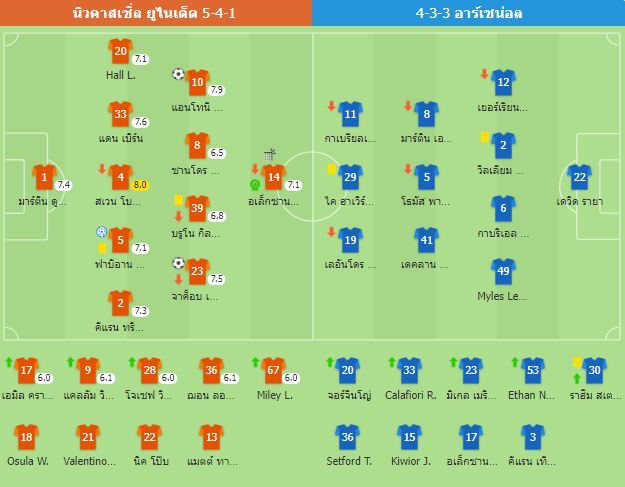625x487 pixels.
Task: Click the number 20 Hall L. shirt icon
Action: coord(120,51)
